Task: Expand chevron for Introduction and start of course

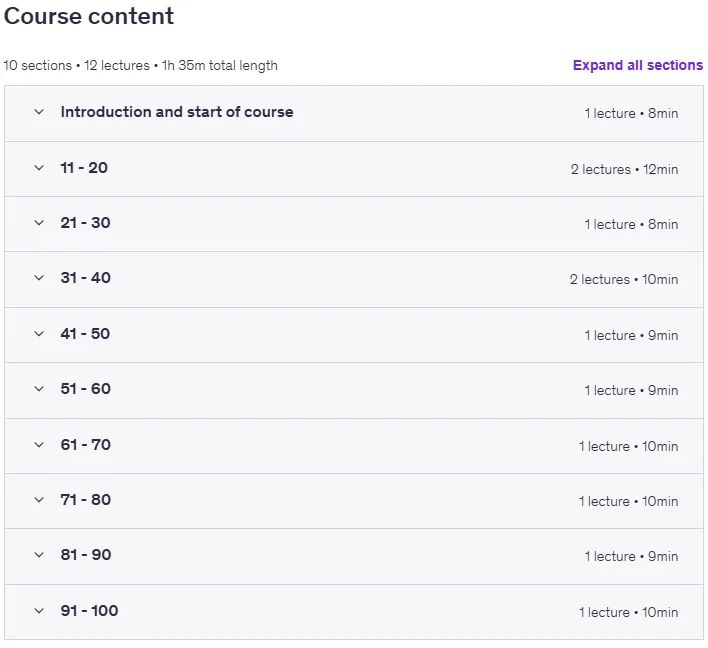Action: tap(39, 112)
